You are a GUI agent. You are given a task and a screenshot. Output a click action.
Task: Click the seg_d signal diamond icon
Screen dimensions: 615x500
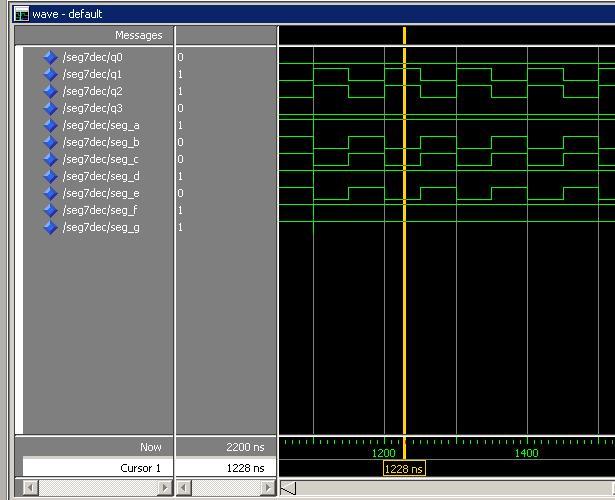coord(50,176)
